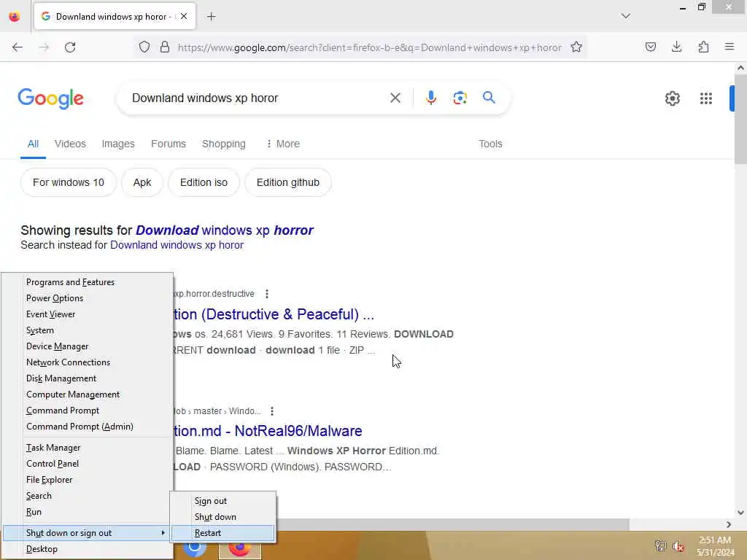Click the taskbar clock showing 2:51 AM
Screen dimensions: 747x560
pos(714,546)
